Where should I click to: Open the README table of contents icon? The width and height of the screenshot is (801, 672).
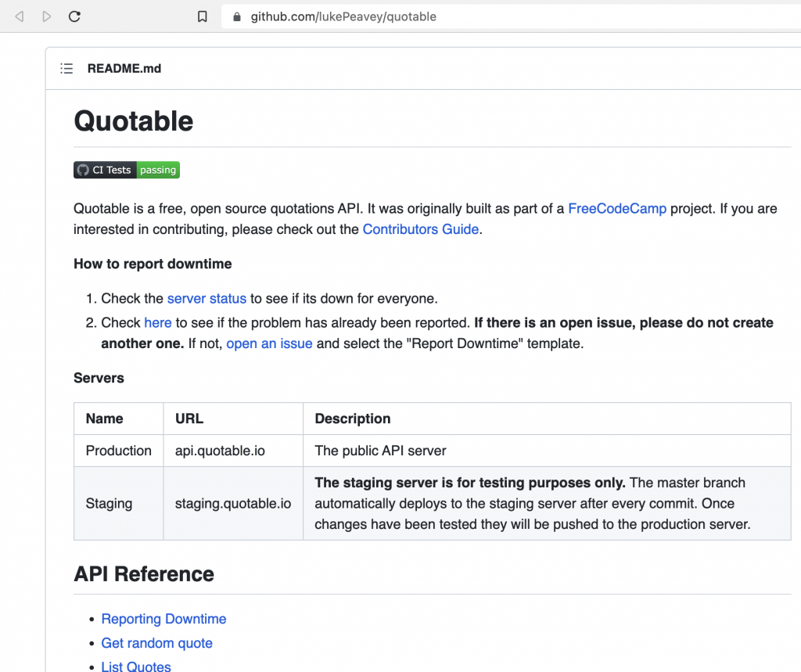click(x=66, y=68)
